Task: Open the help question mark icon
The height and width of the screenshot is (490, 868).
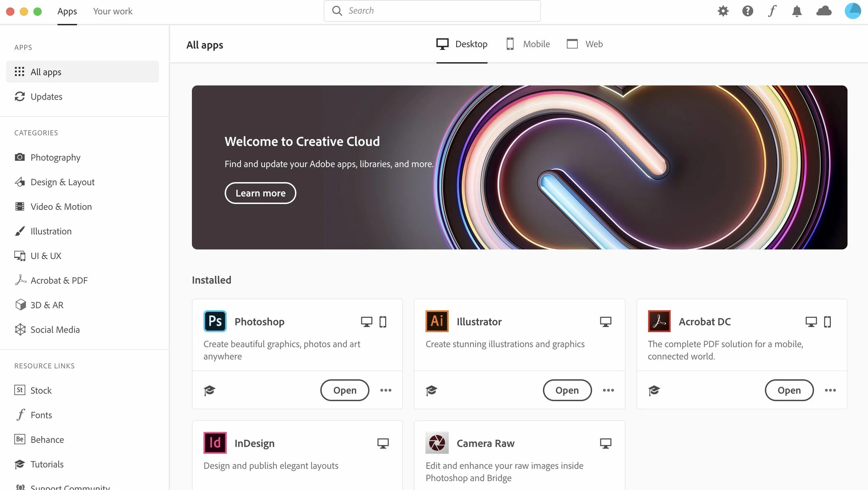Action: (747, 11)
